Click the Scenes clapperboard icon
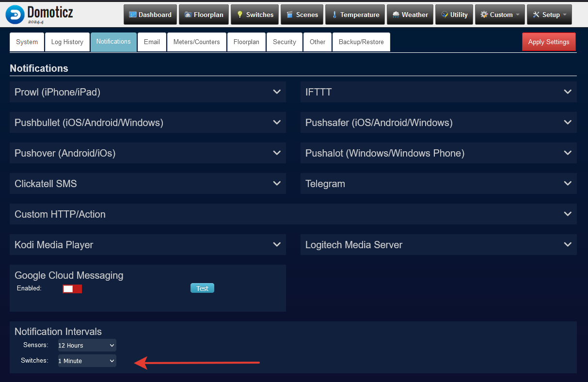Screen dimensions: 588x382 pos(290,15)
